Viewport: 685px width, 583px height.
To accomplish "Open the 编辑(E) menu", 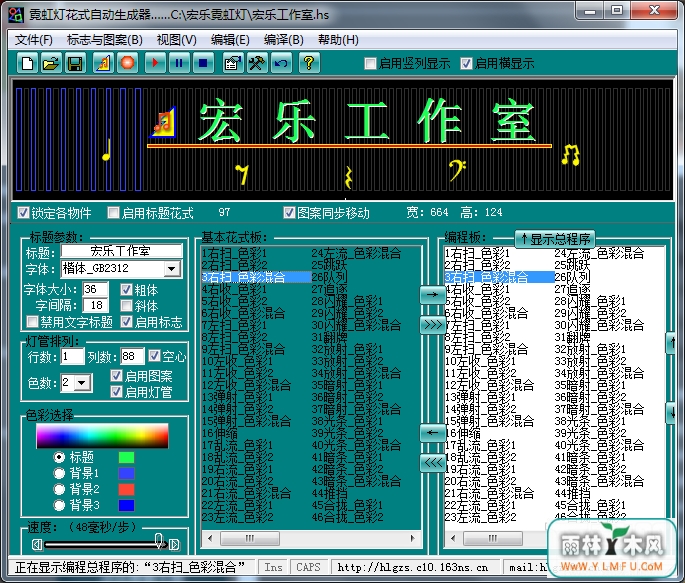I will [x=230, y=40].
